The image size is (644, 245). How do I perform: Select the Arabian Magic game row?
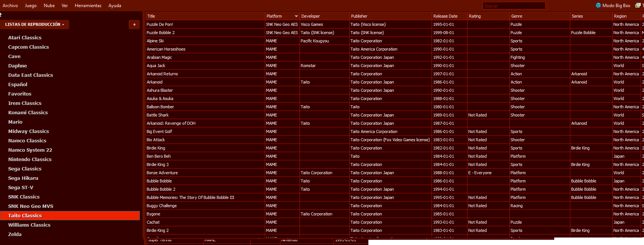(x=395, y=57)
